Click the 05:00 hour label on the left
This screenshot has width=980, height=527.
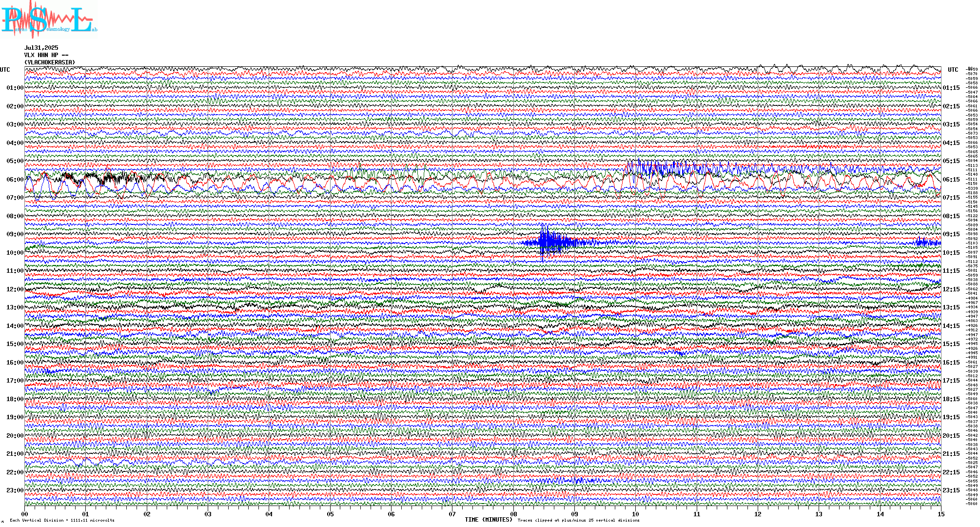tap(15, 161)
